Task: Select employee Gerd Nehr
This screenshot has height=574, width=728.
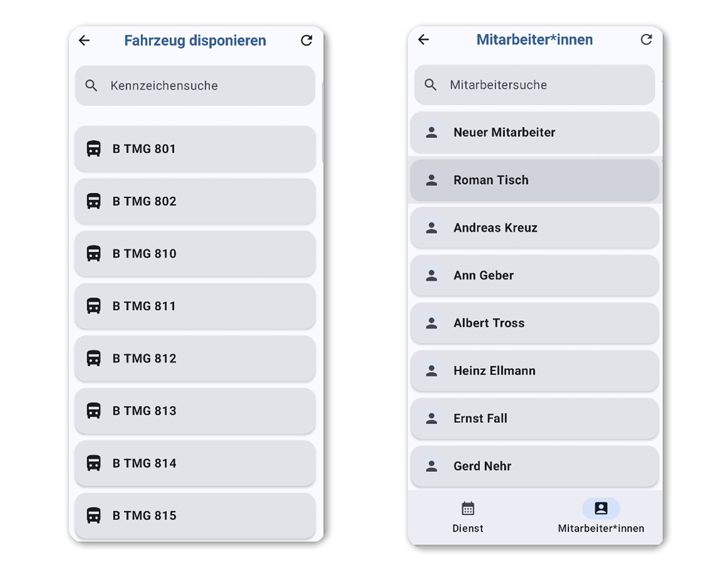Action: click(534, 466)
